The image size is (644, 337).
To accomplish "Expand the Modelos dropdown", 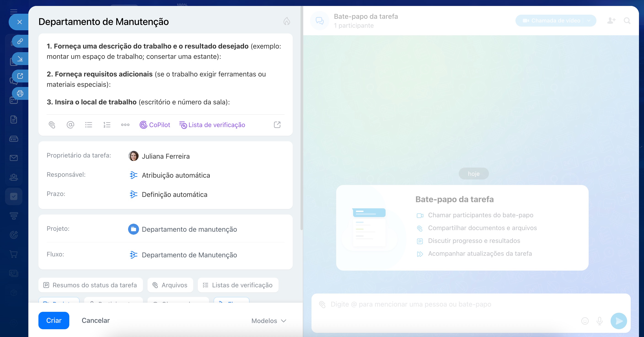I will tap(269, 321).
